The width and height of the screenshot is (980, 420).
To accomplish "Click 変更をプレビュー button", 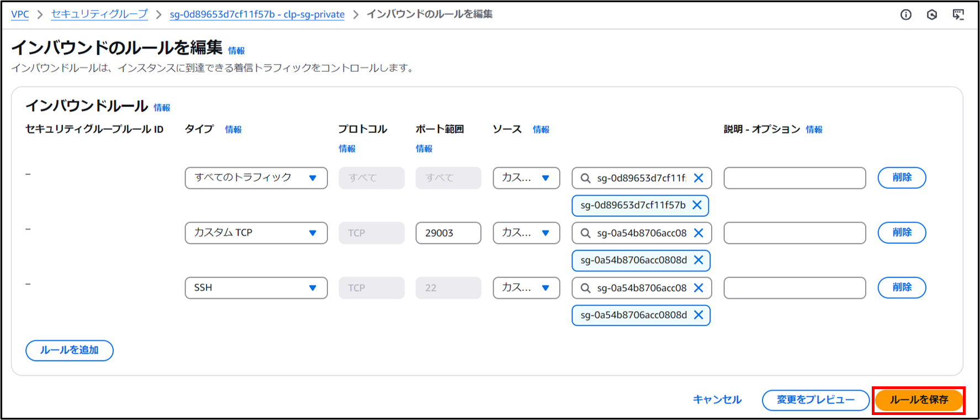I will coord(815,400).
